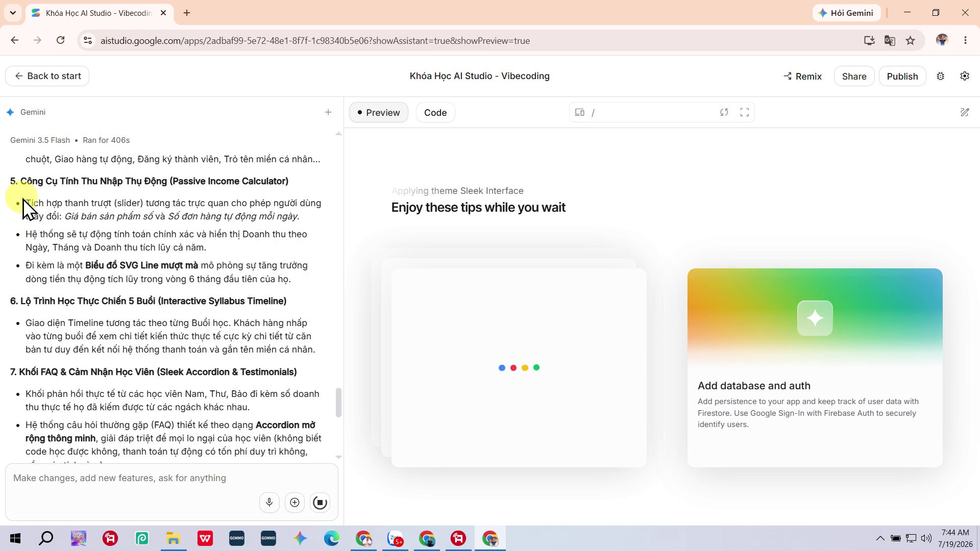Click the Publish button
980x551 pixels.
coord(902,76)
